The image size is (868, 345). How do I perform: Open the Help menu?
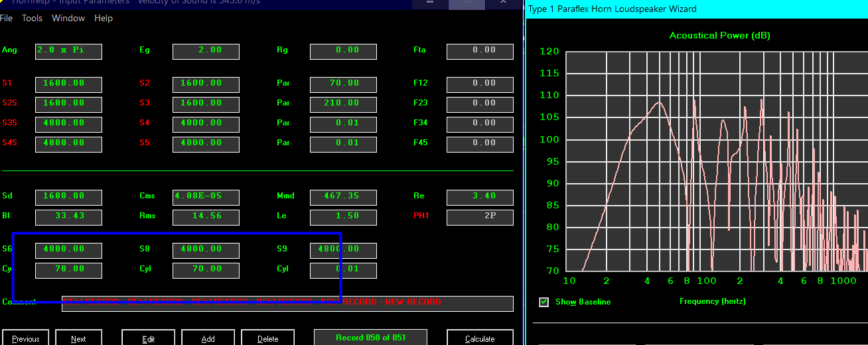click(x=104, y=18)
